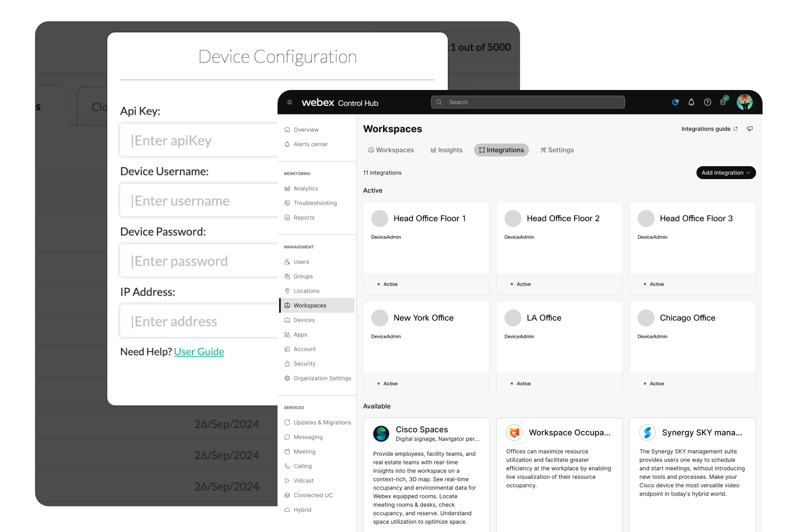Screen dimensions: 798x532
Task: Click the Head Office Floor 1 avatar circle
Action: (380, 219)
